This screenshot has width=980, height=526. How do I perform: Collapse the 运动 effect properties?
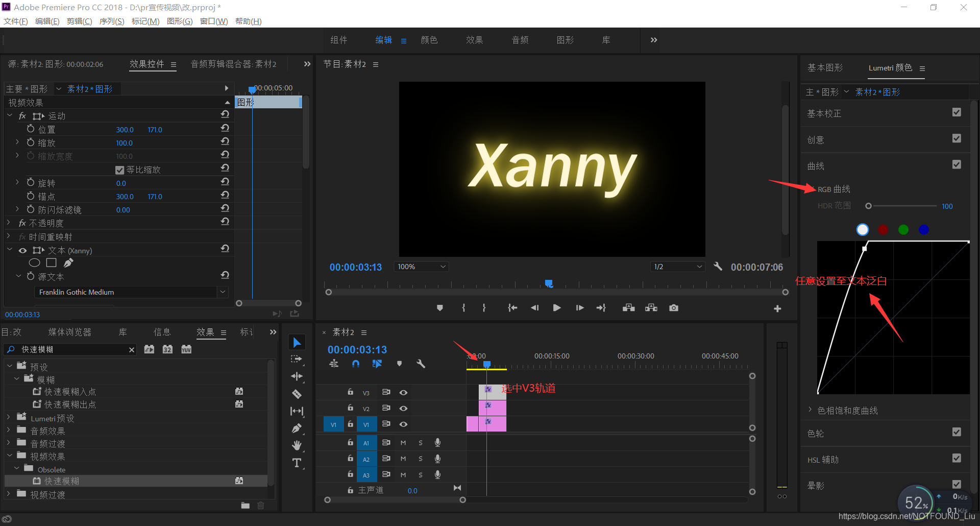[10, 115]
